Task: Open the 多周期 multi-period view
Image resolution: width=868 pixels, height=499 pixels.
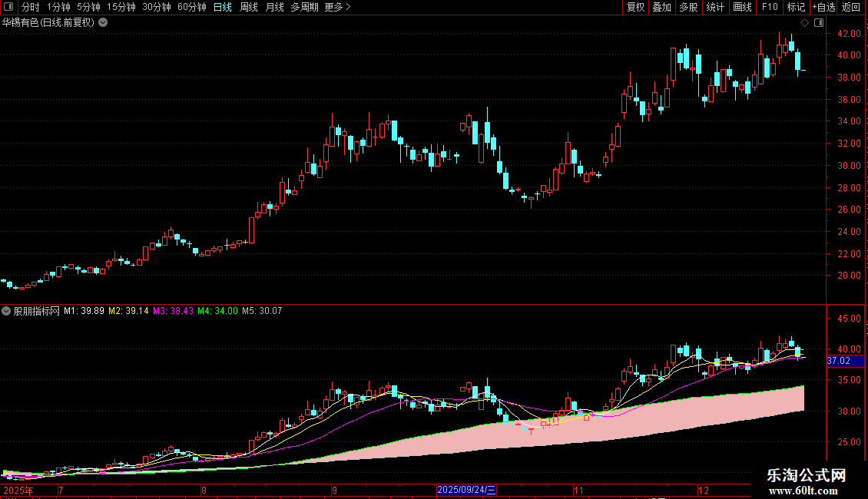Action: 304,7
